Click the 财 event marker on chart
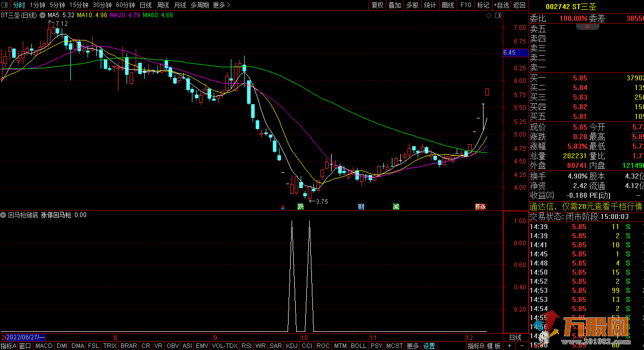644x350 pixels. pos(361,206)
